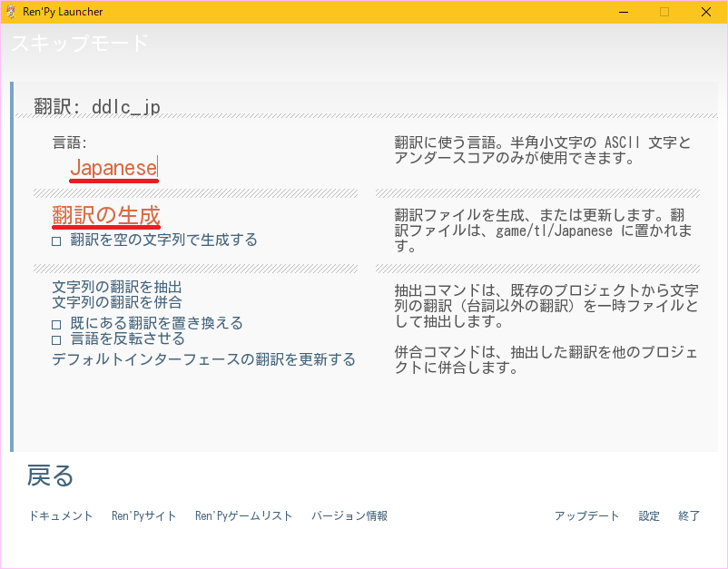
Task: Open バージョン情報 about page
Action: pos(349,515)
